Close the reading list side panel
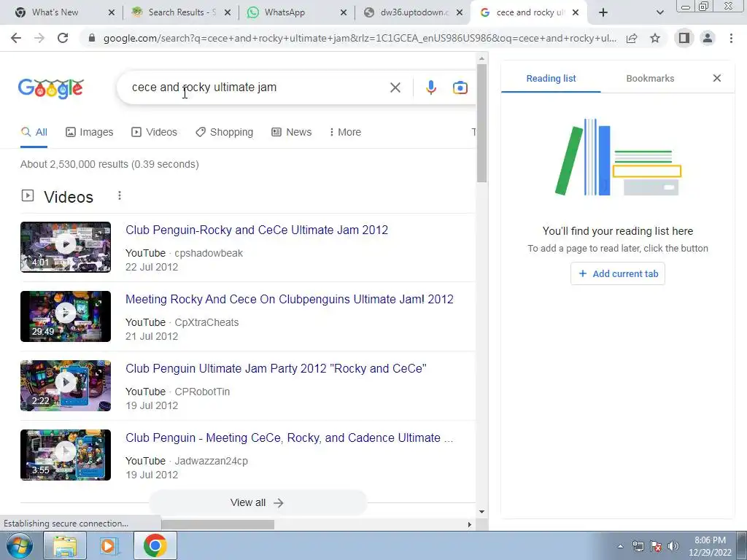This screenshot has width=747, height=560. (x=717, y=78)
